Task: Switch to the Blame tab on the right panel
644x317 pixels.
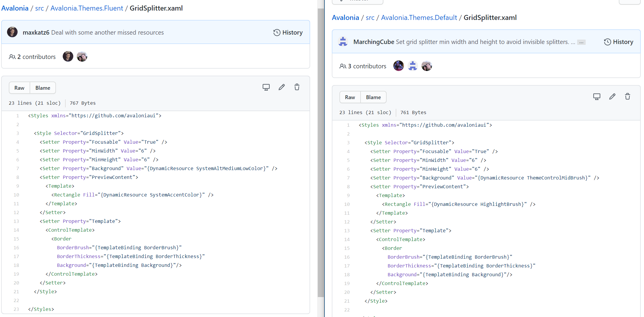Action: [x=373, y=97]
